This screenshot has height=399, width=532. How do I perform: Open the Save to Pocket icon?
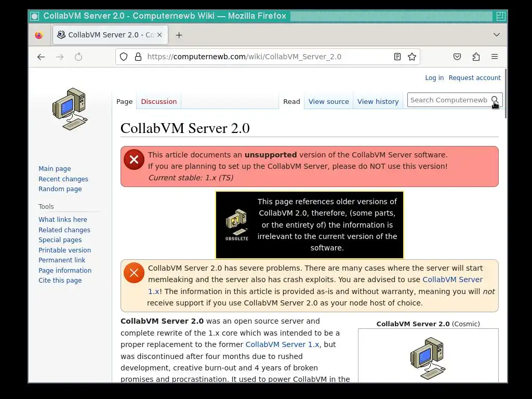457,57
